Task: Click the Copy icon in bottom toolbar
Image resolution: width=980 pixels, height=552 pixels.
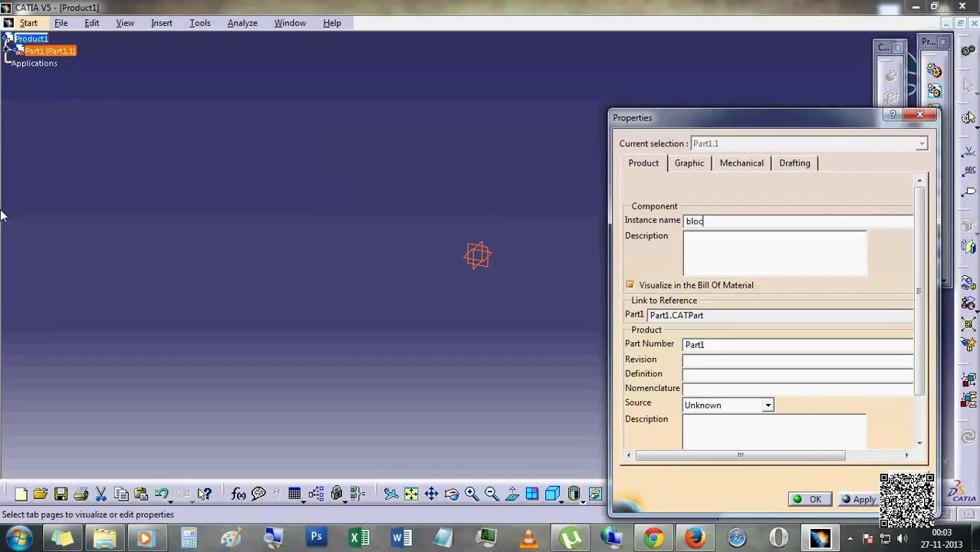Action: (120, 495)
